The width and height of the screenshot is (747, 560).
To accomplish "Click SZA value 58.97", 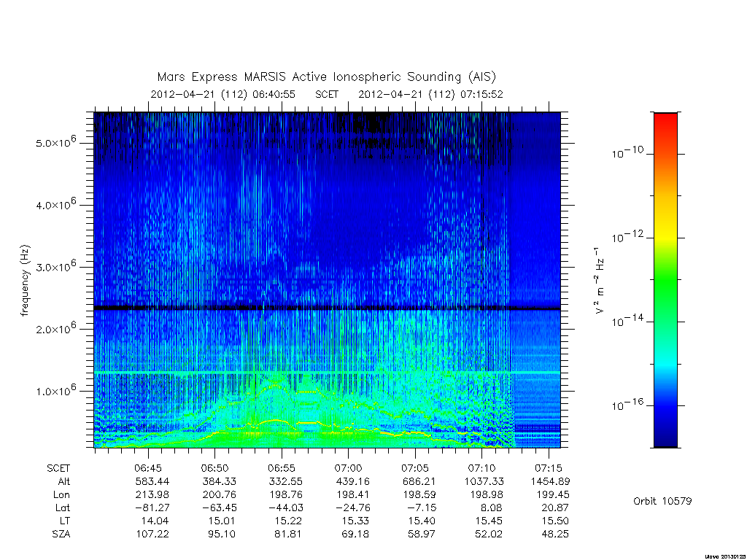I will [x=421, y=534].
